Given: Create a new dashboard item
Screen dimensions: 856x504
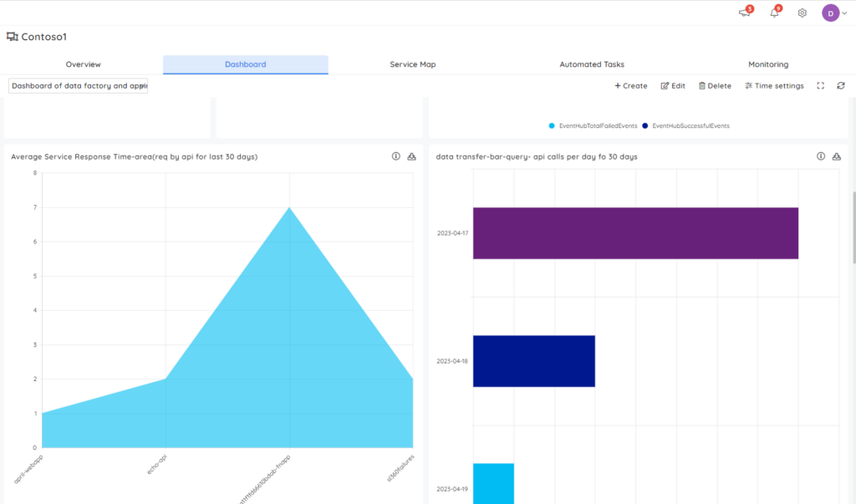Looking at the screenshot, I should point(630,85).
